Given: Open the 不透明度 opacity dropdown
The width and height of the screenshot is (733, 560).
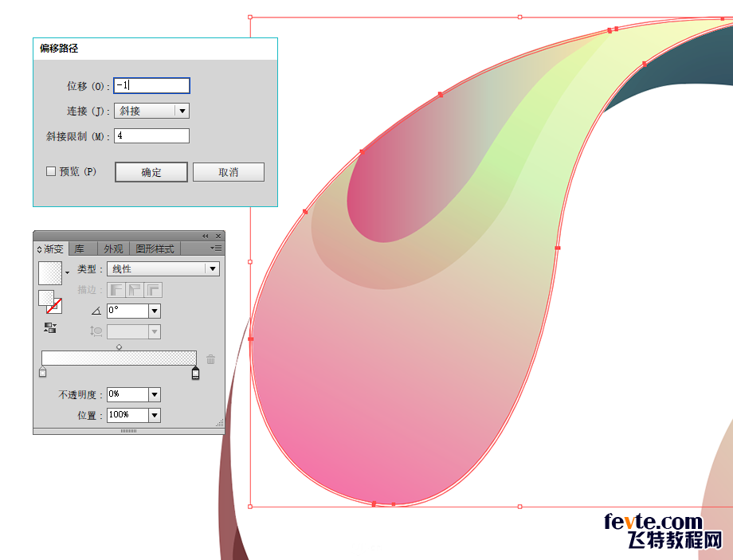Looking at the screenshot, I should (155, 394).
